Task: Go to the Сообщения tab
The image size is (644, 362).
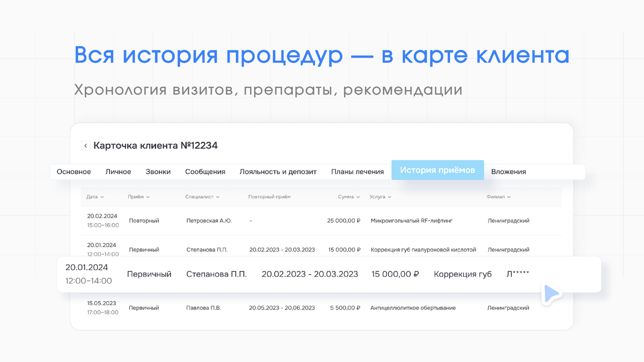Action: tap(205, 172)
